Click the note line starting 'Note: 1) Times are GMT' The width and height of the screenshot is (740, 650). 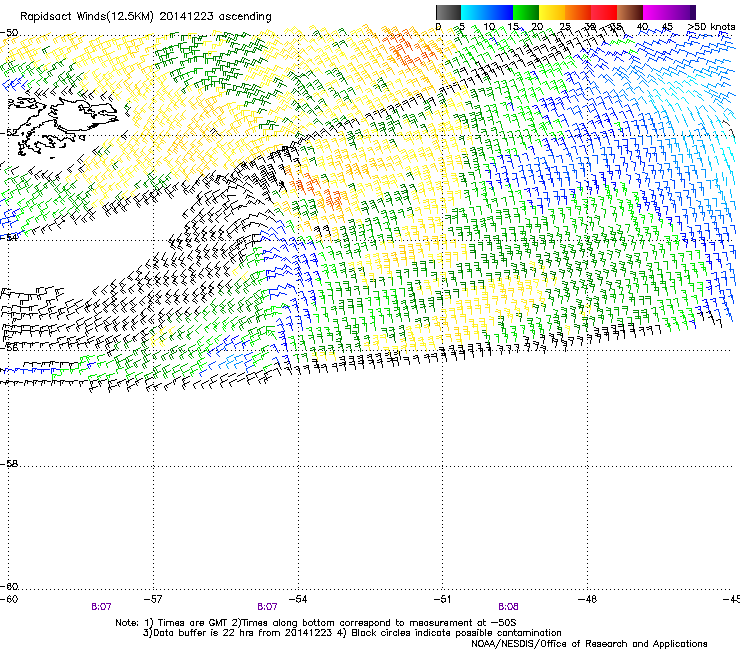point(316,623)
